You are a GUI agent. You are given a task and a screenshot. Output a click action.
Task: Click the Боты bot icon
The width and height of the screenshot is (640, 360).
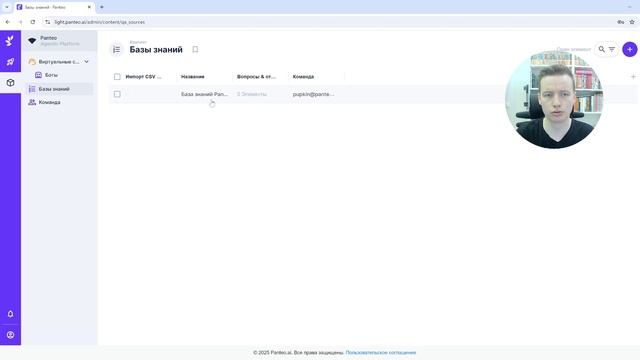38,75
